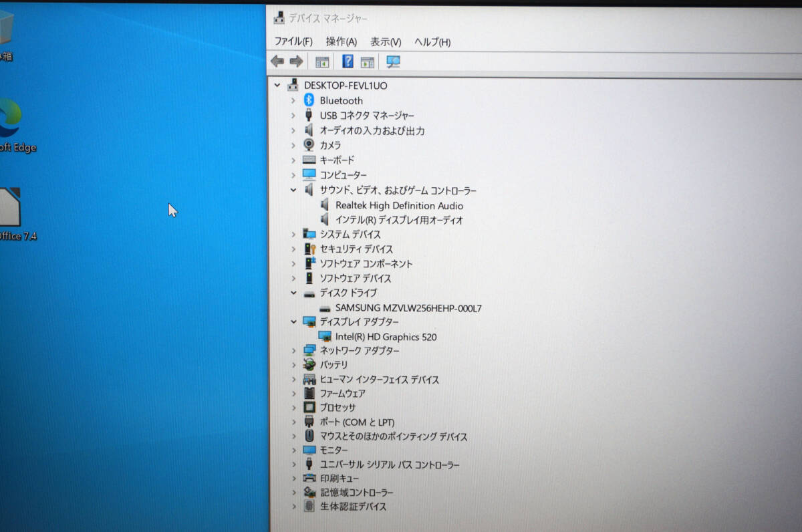Collapse the サウンド、ビデオ、およびゲーム コントローラー arrow

(x=293, y=190)
